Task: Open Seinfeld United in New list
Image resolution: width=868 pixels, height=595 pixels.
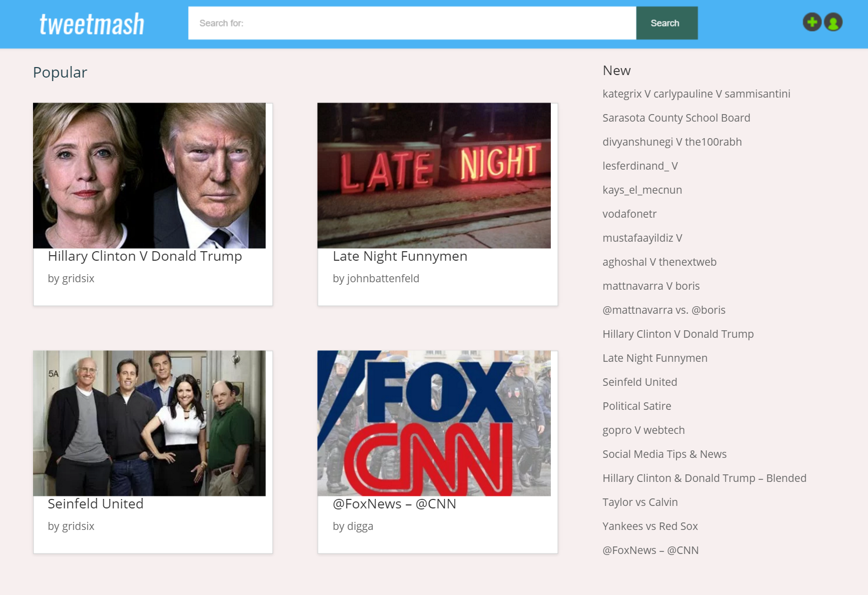Action: (x=640, y=382)
